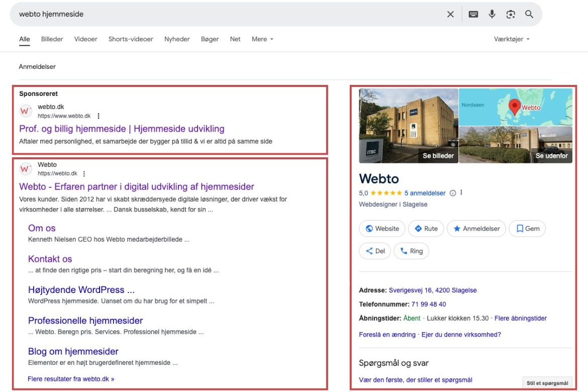Open three-dot menu beside sponsored webto.dk URL
The height and width of the screenshot is (392, 588).
pos(98,116)
